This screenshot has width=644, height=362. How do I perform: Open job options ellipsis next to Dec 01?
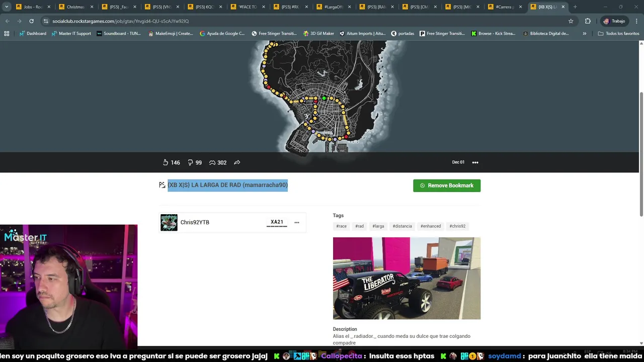coord(475,162)
